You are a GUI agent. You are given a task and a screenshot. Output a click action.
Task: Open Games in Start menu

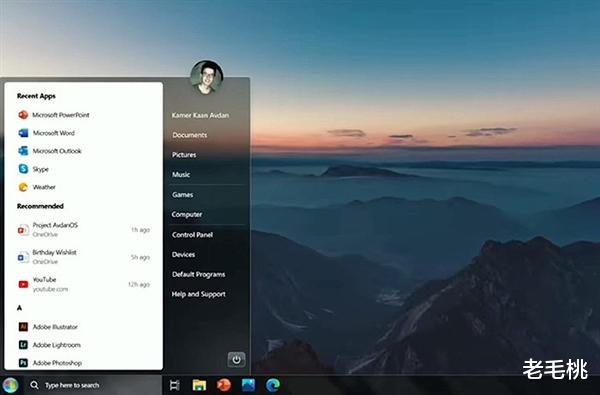tap(183, 195)
